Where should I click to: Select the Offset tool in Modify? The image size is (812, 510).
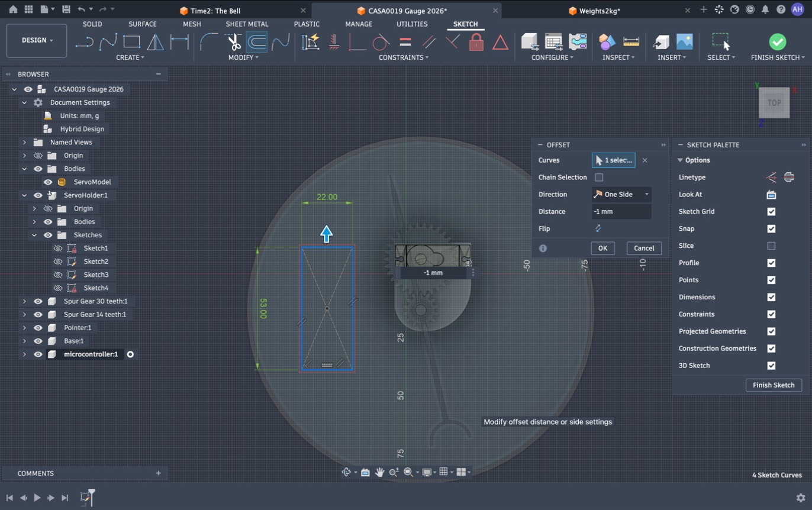257,42
